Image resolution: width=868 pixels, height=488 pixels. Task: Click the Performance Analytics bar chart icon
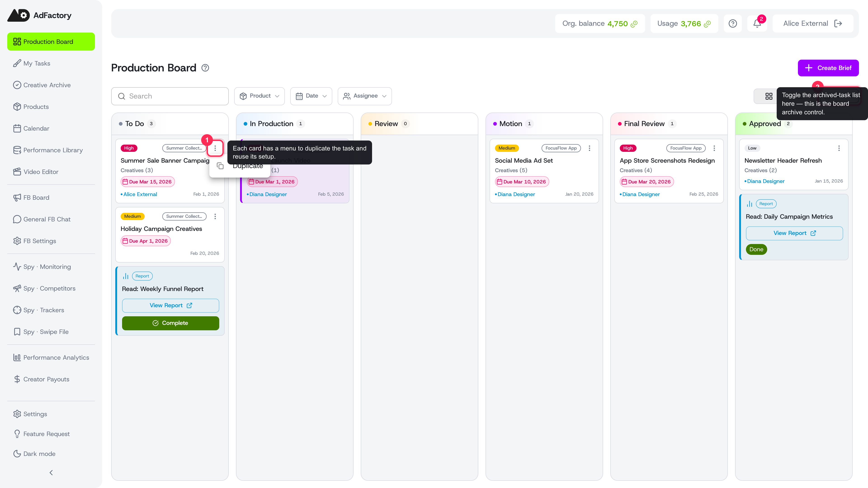point(17,357)
